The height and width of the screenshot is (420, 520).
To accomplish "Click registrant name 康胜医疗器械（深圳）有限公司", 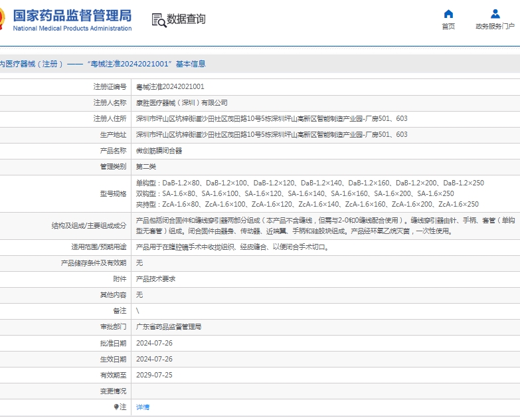I will 182,103.
